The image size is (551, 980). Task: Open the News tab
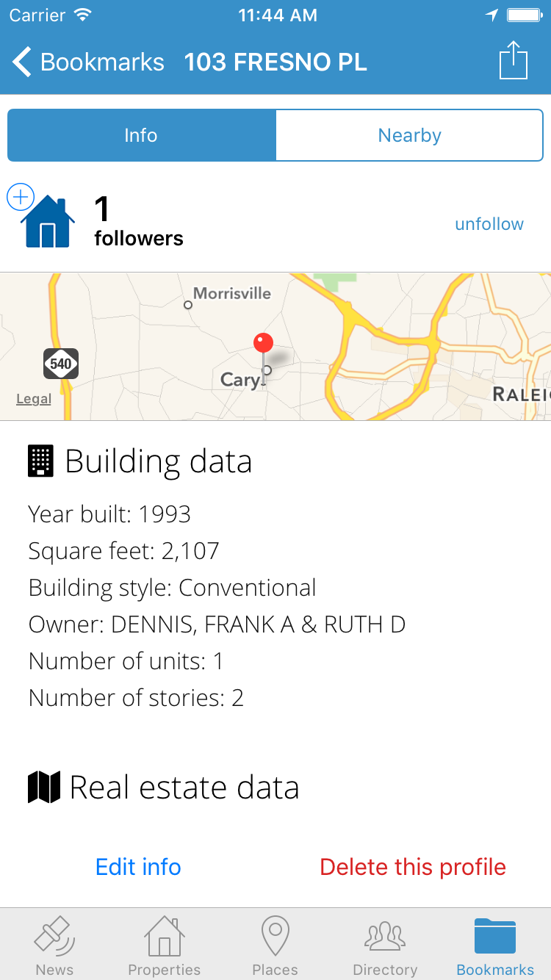coord(54,946)
